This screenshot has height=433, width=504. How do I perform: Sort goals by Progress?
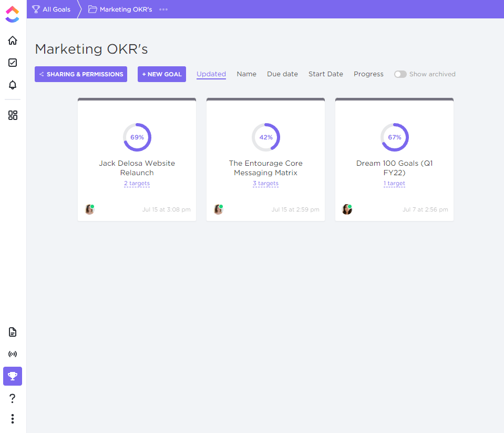pos(368,74)
